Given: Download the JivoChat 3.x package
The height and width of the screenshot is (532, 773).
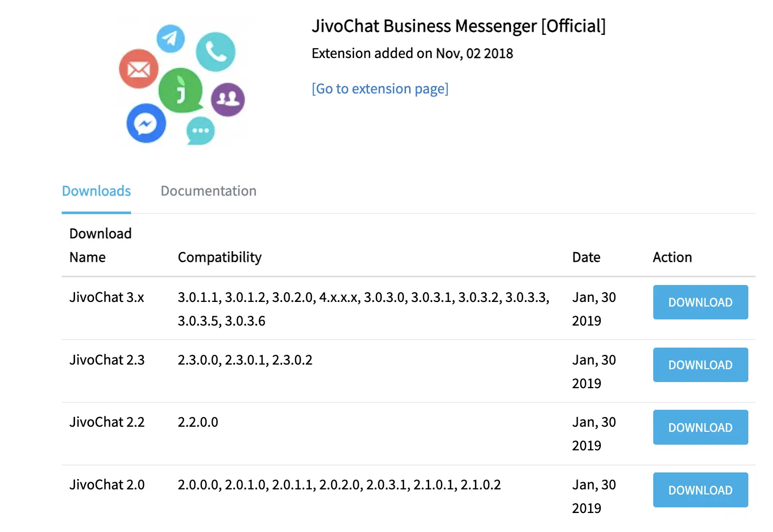Looking at the screenshot, I should (700, 302).
